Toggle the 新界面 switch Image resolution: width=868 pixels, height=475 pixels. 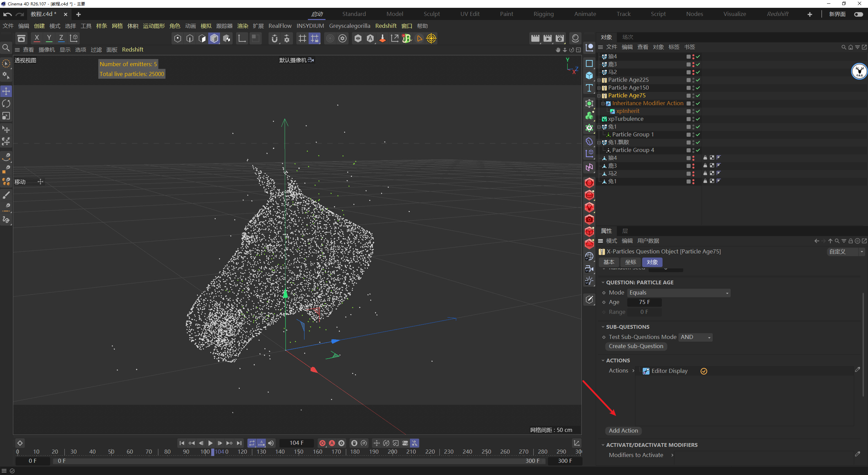[x=859, y=14]
